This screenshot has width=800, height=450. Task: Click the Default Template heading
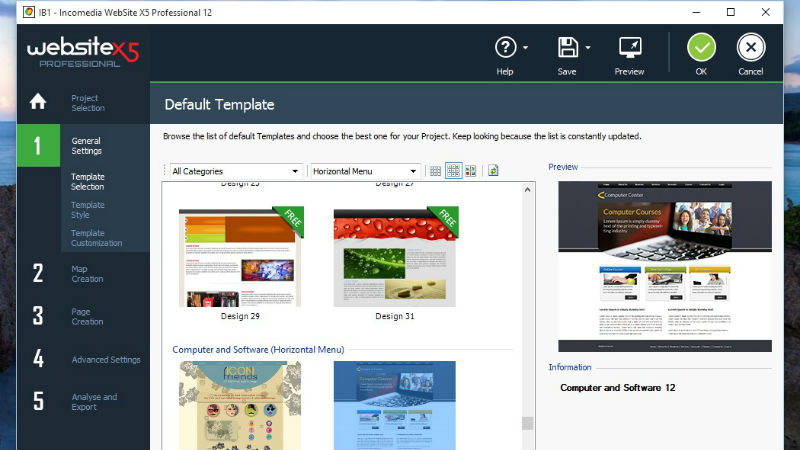219,105
